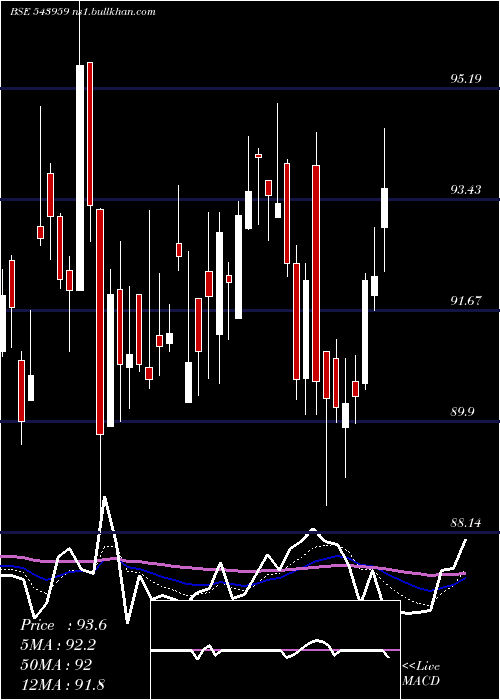The image size is (500, 700).
Task: Click inside the MACD inset chart panel
Action: (275, 650)
